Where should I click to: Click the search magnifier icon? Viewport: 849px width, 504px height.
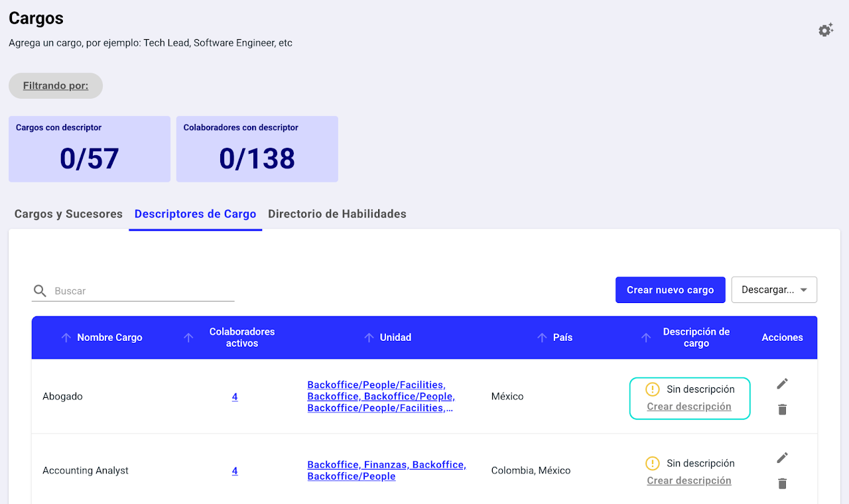pyautogui.click(x=40, y=291)
